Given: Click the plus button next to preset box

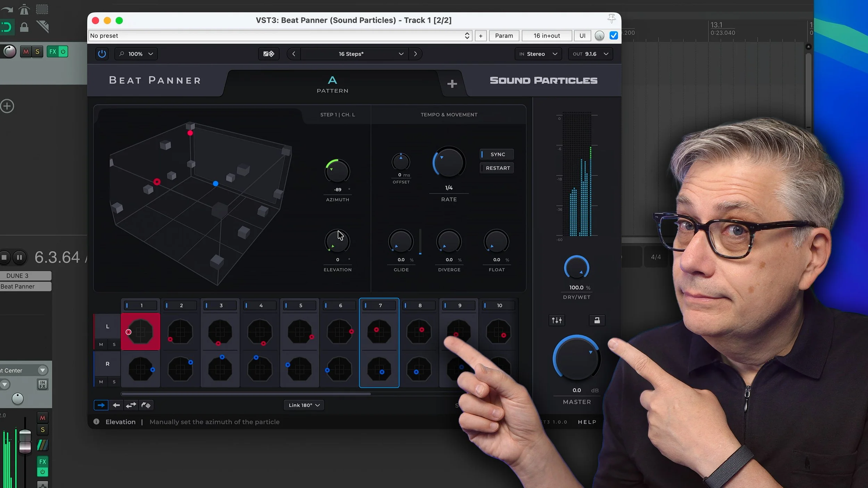Looking at the screenshot, I should pyautogui.click(x=481, y=35).
